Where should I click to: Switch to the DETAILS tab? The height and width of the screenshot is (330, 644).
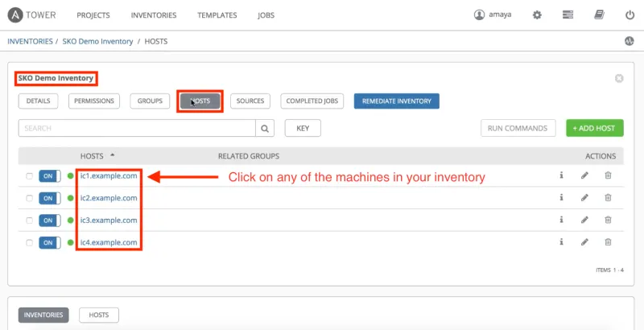tap(38, 101)
